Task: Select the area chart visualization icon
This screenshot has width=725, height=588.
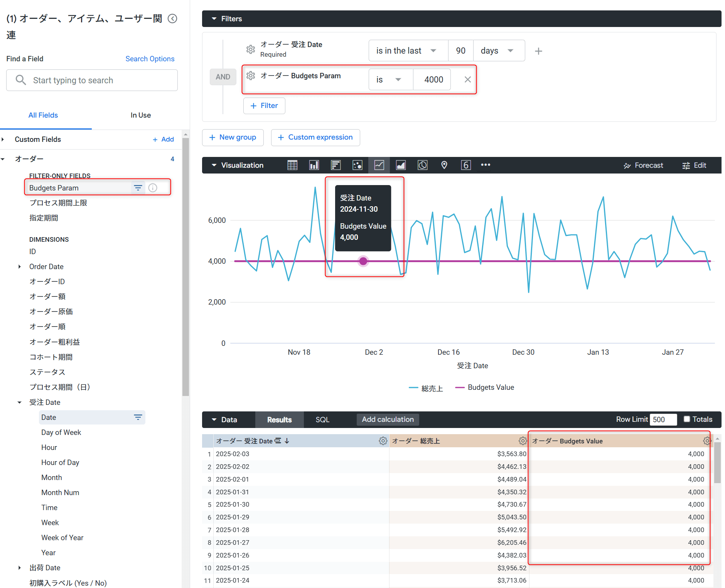Action: [x=401, y=165]
